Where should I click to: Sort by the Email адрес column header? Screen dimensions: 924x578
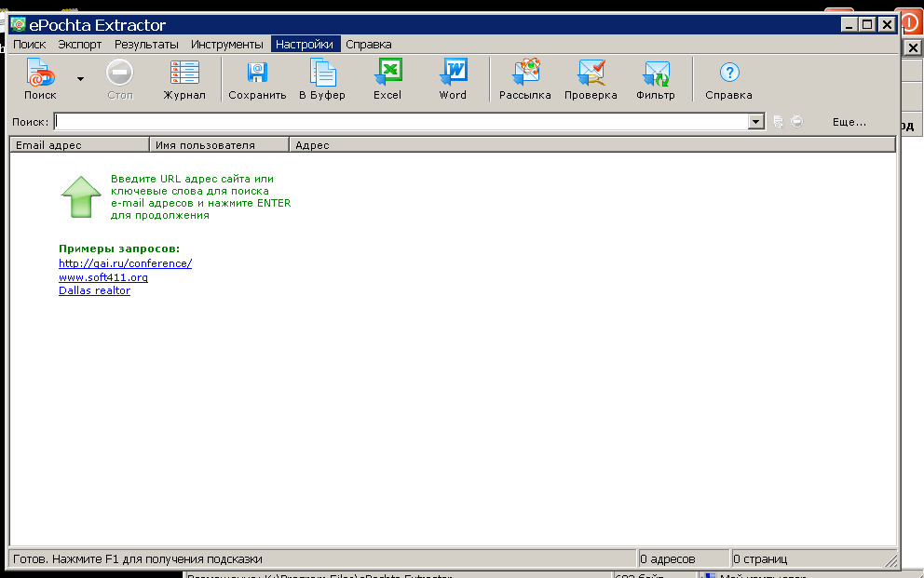pos(79,145)
